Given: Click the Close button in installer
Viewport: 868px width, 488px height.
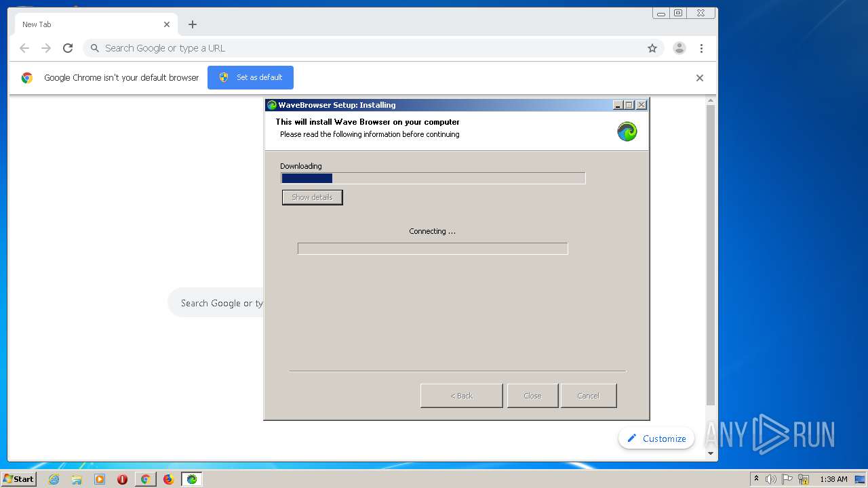Looking at the screenshot, I should (x=532, y=396).
